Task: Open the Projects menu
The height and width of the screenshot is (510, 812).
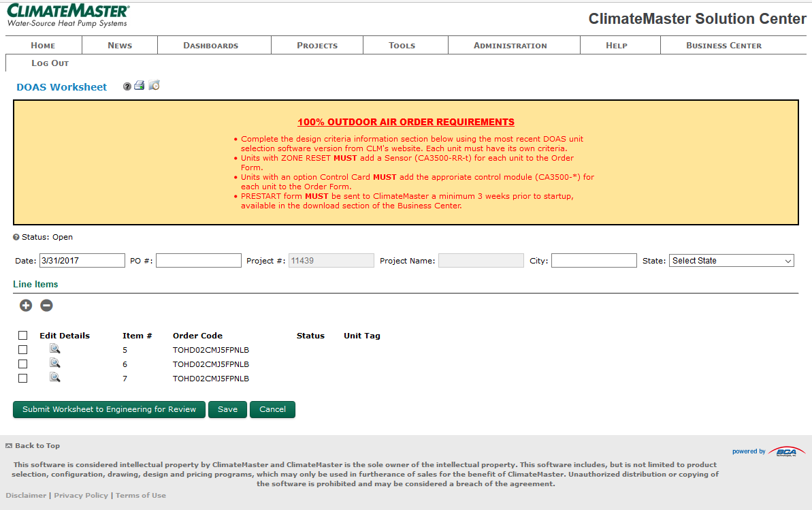Action: click(x=317, y=46)
